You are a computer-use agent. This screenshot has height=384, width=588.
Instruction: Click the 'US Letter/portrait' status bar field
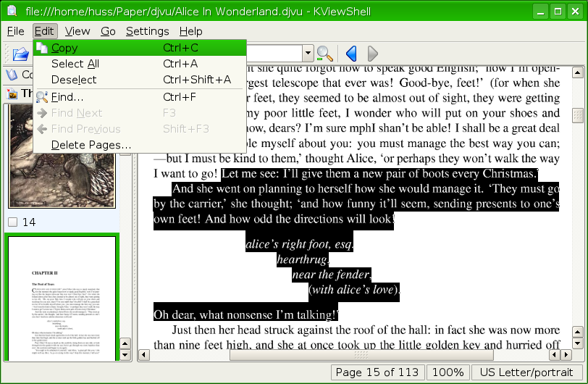(x=527, y=372)
